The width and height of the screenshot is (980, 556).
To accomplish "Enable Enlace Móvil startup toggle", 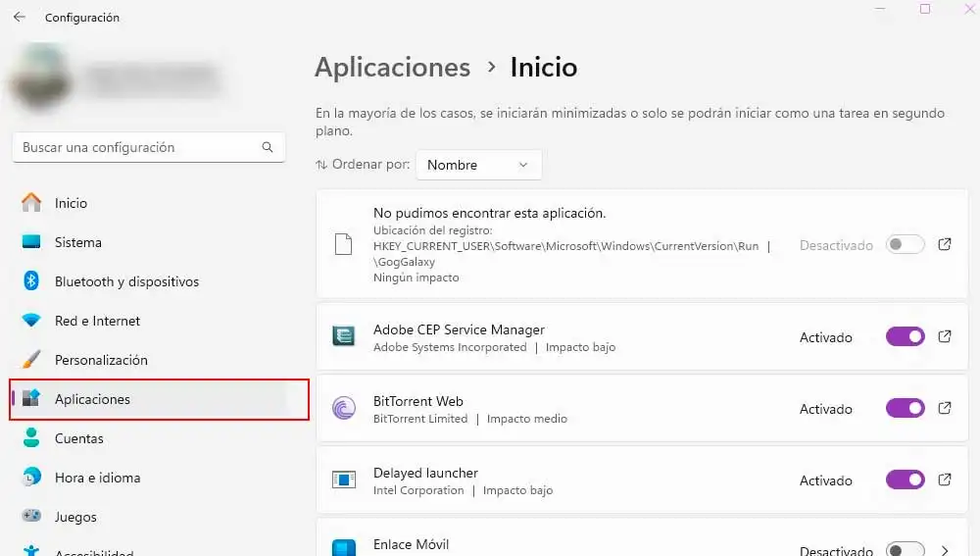I will 905,549.
